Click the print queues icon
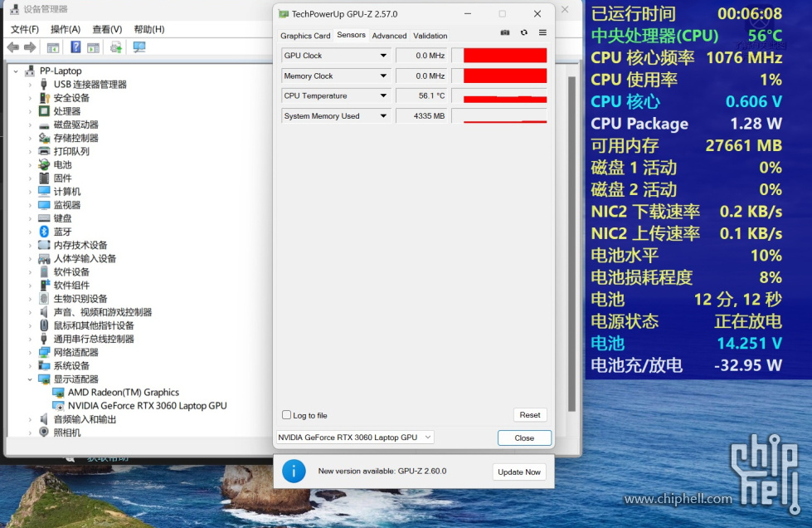The image size is (812, 528). tap(44, 151)
